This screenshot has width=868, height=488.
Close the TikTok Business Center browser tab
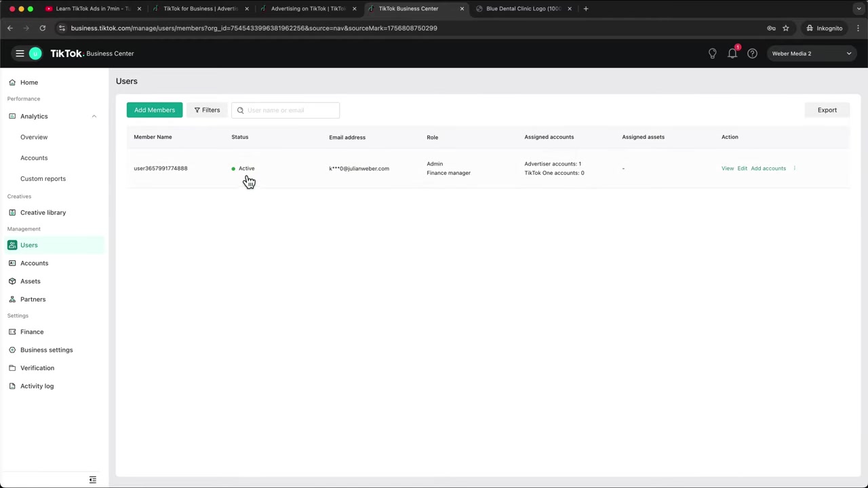click(462, 9)
